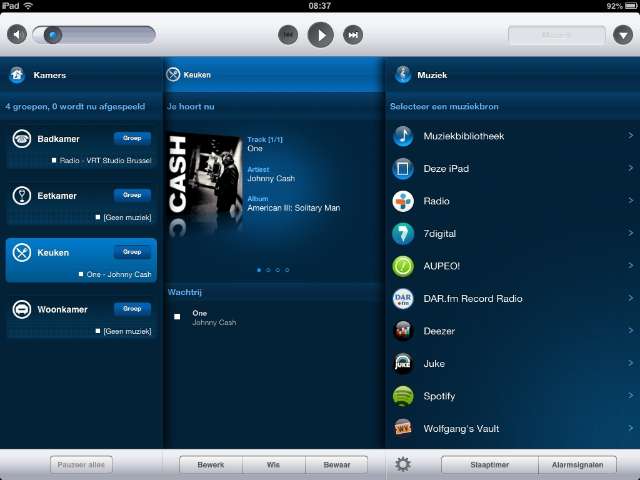Open the Deezer service icon
Viewport: 640px width, 480px height.
click(x=403, y=331)
